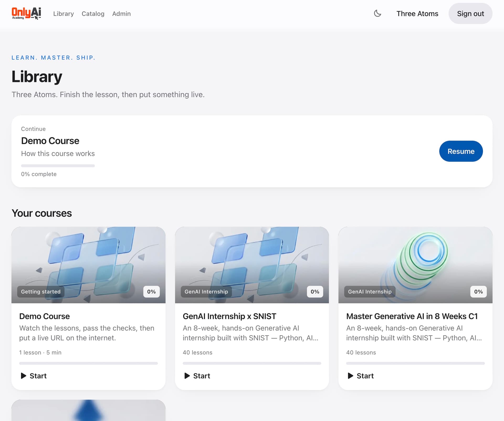Click the SNIST card progress bar
The height and width of the screenshot is (421, 504).
point(252,363)
